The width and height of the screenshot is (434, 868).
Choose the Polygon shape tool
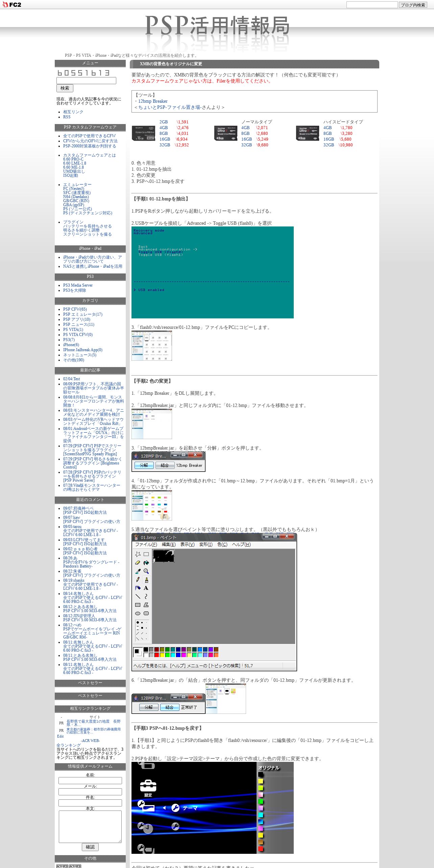[x=146, y=605]
